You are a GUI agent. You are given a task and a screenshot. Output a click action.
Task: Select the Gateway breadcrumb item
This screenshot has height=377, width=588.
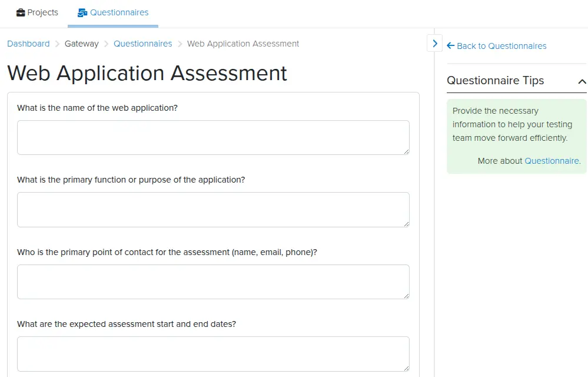click(x=81, y=44)
